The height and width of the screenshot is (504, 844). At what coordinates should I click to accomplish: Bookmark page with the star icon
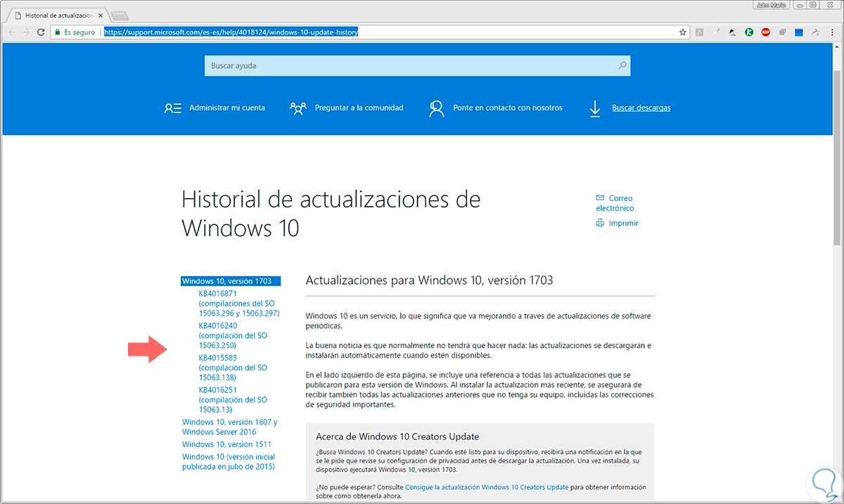click(683, 32)
